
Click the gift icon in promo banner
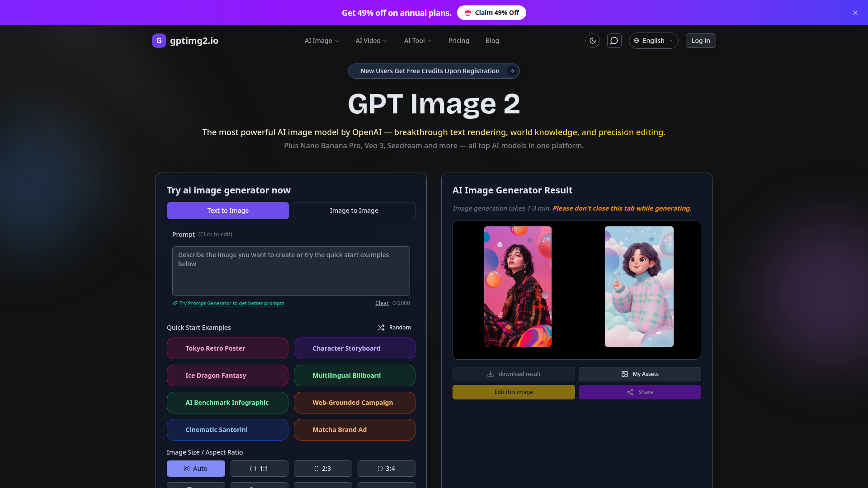click(468, 13)
